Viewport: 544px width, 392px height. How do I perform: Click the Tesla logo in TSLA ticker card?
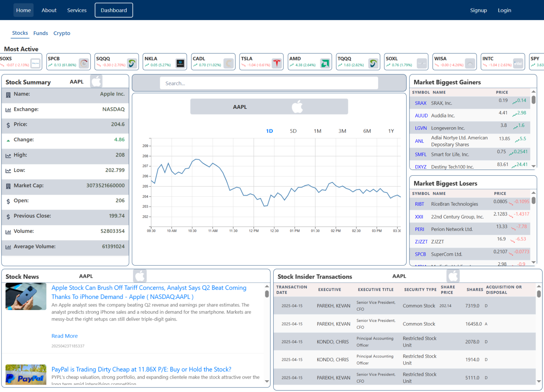point(277,63)
